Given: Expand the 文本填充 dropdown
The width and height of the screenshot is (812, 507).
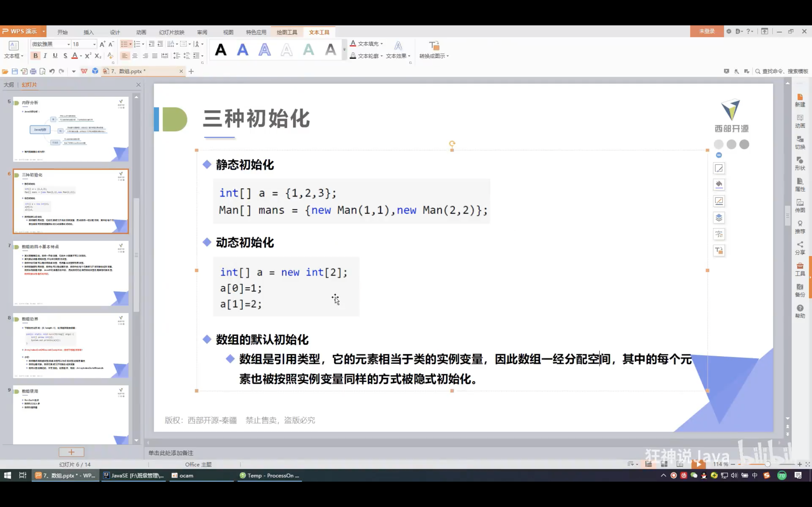Looking at the screenshot, I should click(x=382, y=44).
